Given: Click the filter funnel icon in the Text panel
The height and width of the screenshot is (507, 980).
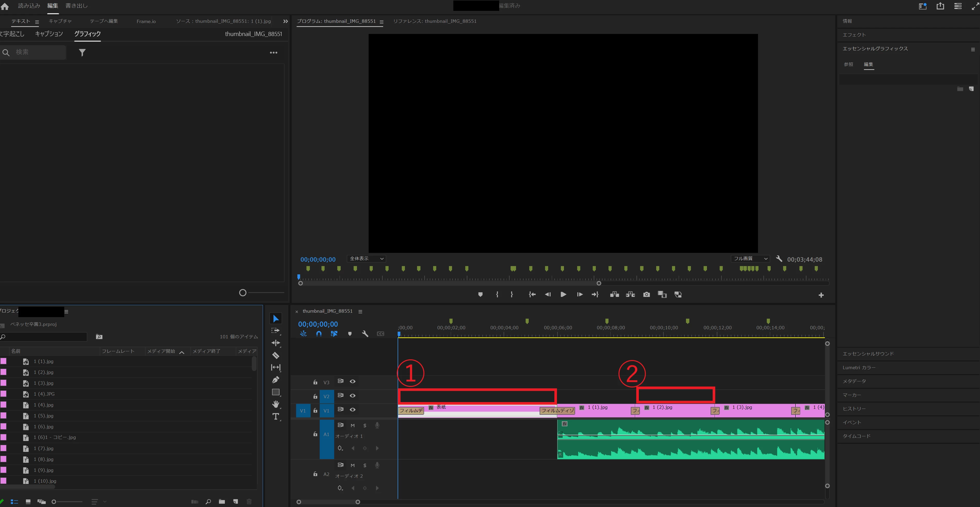Looking at the screenshot, I should click(82, 53).
